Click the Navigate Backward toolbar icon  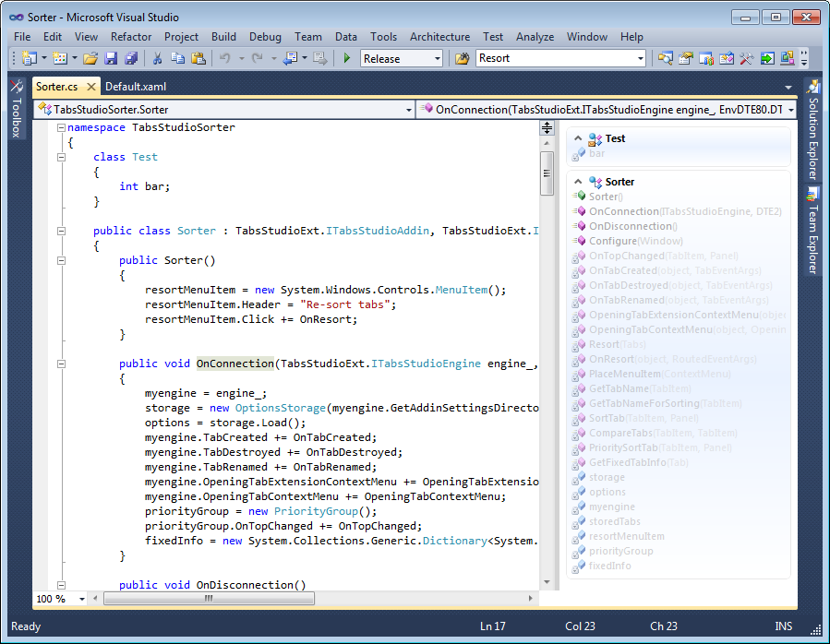point(290,58)
